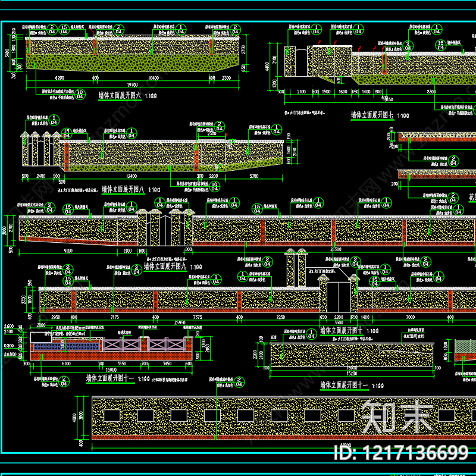Click the 知末 watermark logo
The height and width of the screenshot is (476, 476).
(397, 416)
